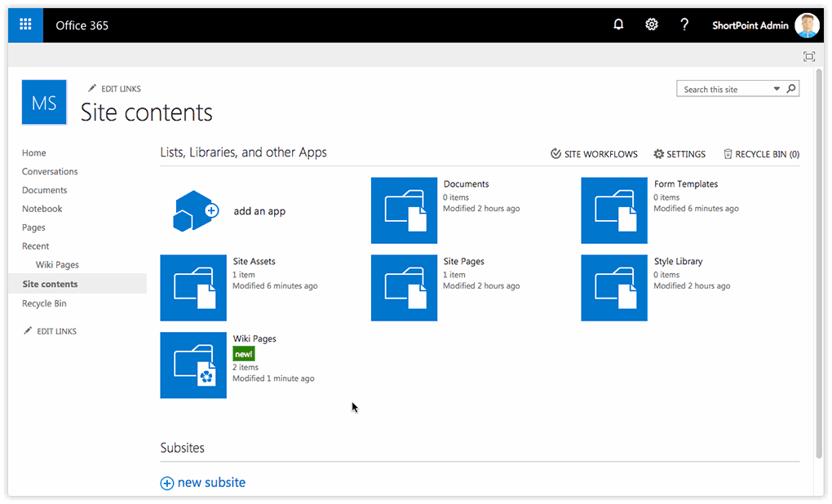
Task: Open SETTINGS in the apps header
Action: click(679, 154)
